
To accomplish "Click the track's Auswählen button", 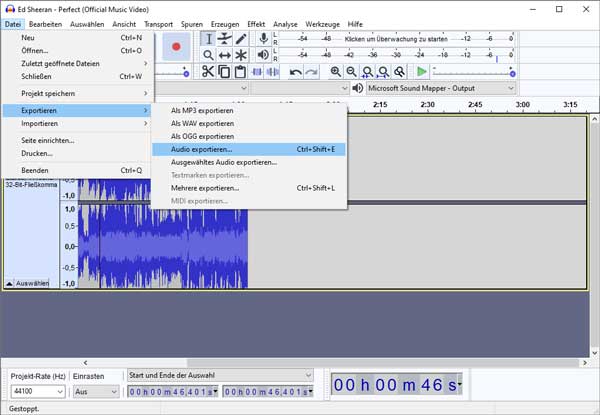I will pos(33,283).
